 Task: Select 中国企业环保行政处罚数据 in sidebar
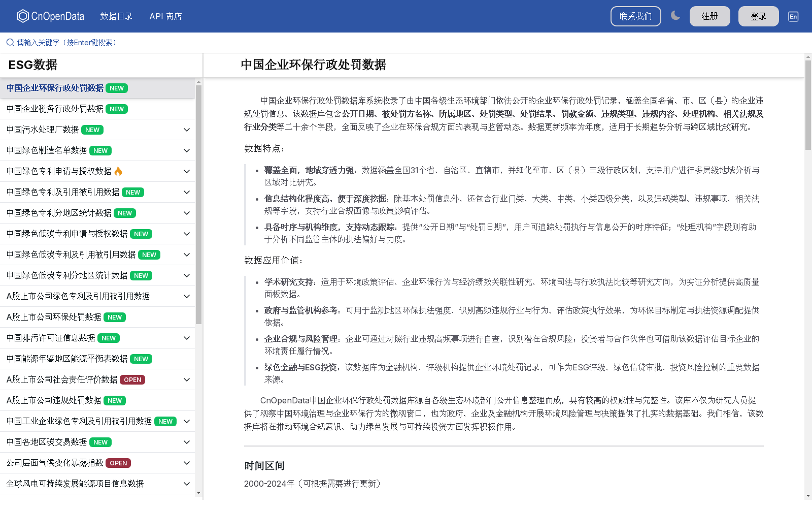point(97,88)
